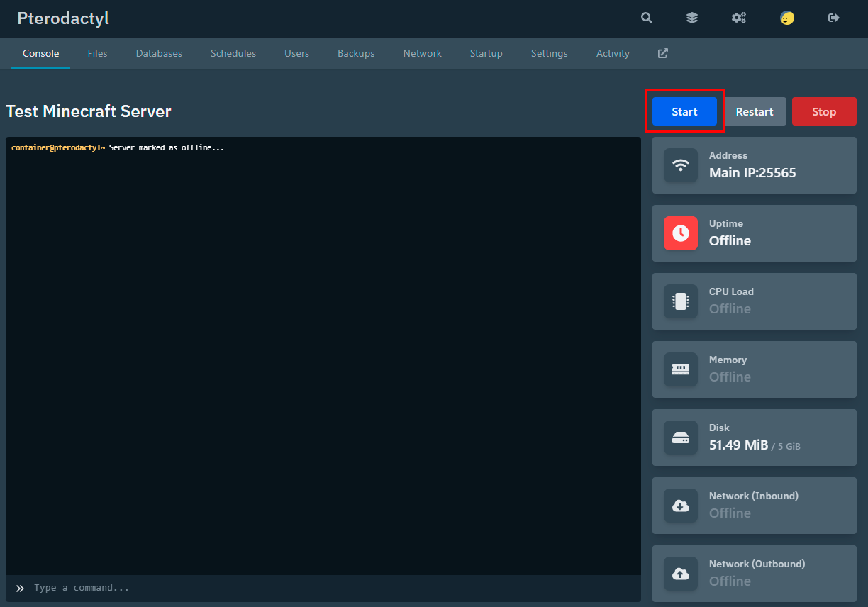Click the Pterodactyl logo title
Viewport: 868px width, 607px height.
coord(63,18)
